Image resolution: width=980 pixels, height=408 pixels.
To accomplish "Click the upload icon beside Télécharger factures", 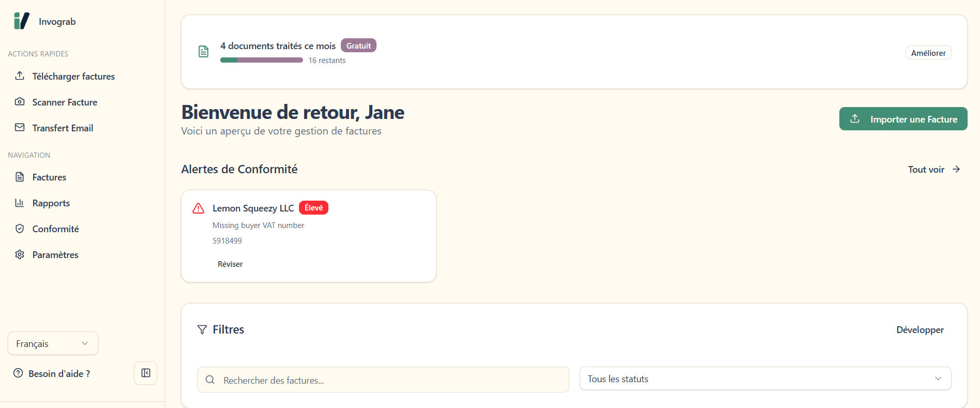I will (x=20, y=76).
